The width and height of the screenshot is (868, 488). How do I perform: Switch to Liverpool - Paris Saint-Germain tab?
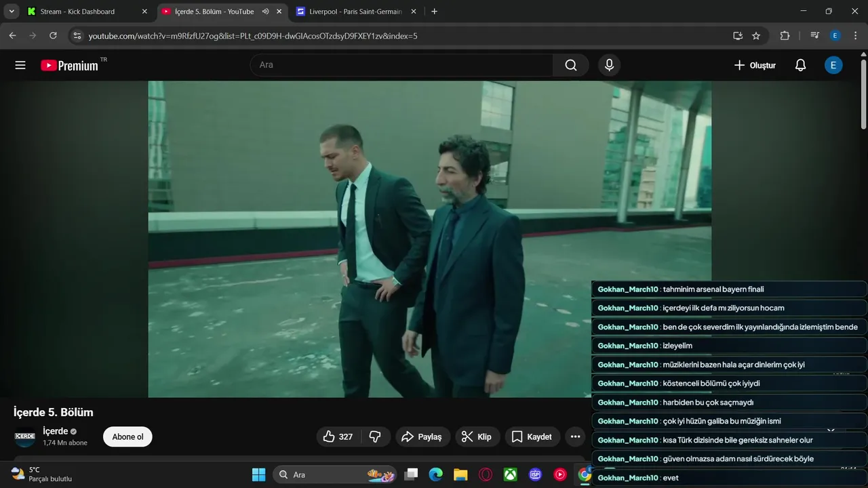pos(355,12)
